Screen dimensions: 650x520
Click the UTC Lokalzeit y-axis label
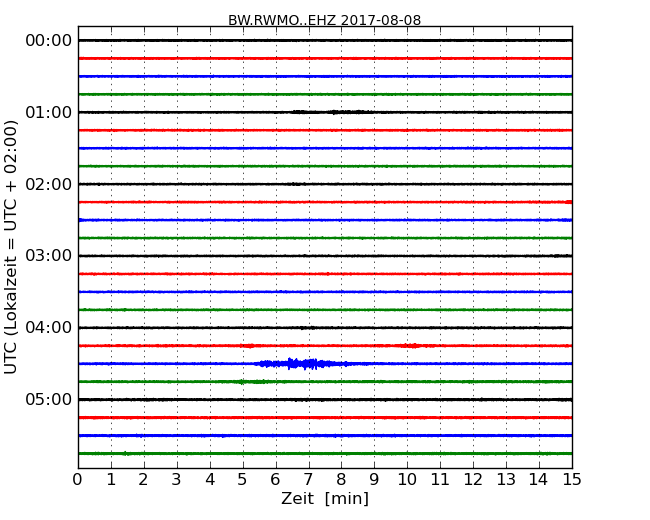[x=11, y=247]
